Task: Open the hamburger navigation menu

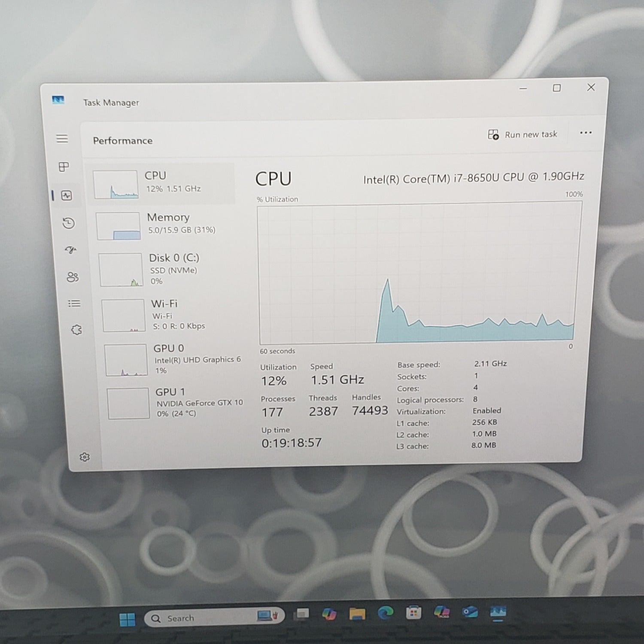Action: [x=62, y=138]
